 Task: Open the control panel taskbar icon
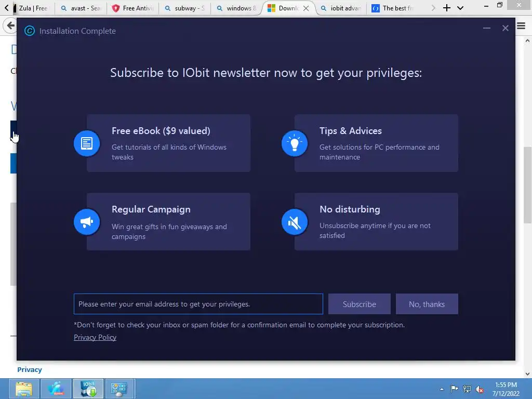119,389
